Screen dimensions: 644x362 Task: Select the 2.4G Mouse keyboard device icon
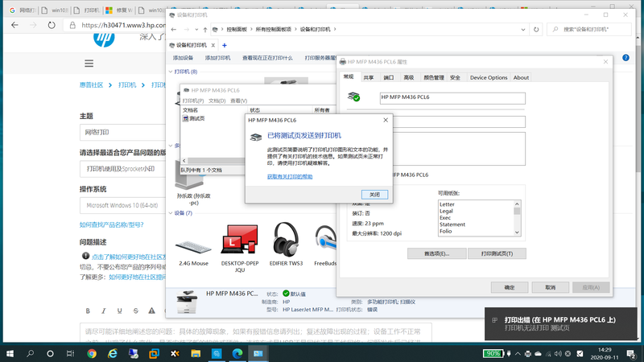193,247
